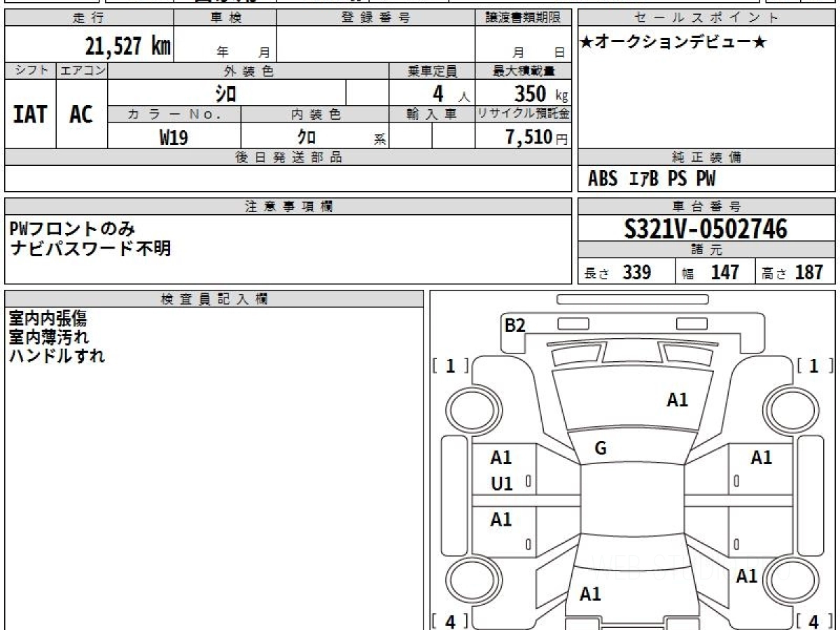840x630 pixels.
Task: Click the 車検 header cell
Action: [225, 18]
